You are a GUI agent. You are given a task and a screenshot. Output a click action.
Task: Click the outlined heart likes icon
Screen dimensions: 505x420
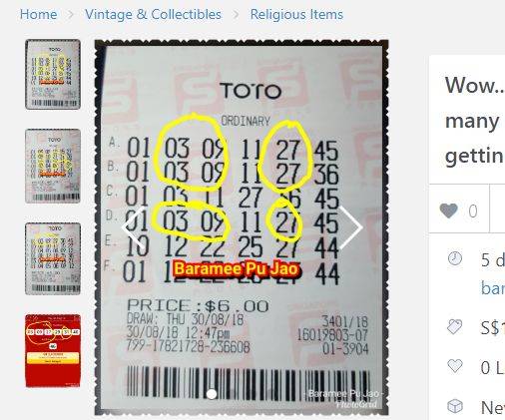pos(455,366)
